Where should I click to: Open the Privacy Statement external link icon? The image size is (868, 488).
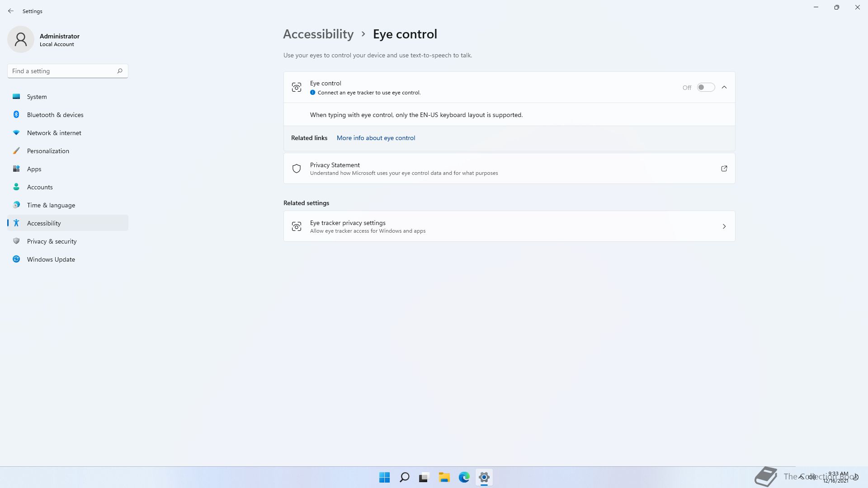tap(724, 169)
